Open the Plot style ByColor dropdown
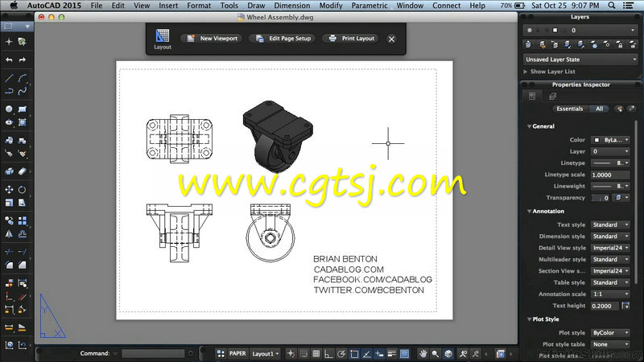 point(610,333)
